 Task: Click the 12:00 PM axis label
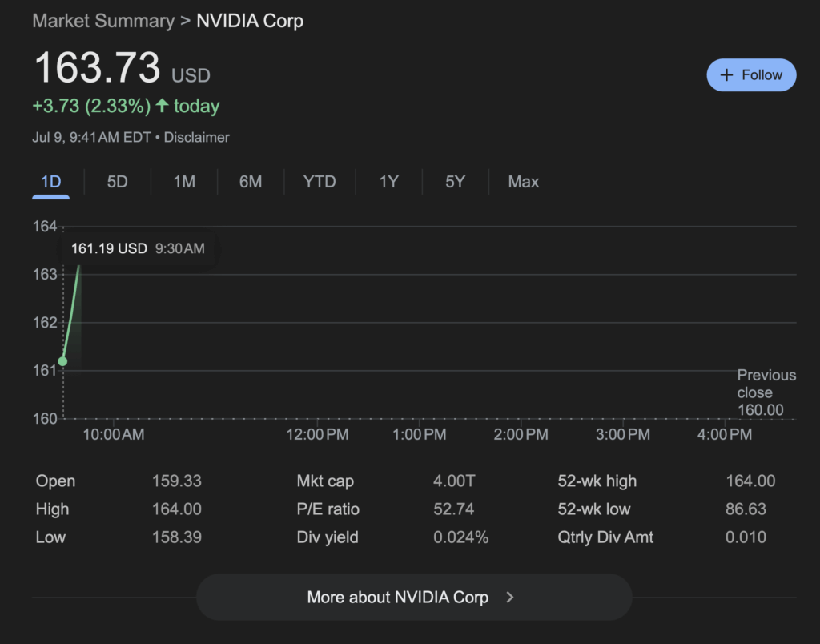[x=317, y=434]
